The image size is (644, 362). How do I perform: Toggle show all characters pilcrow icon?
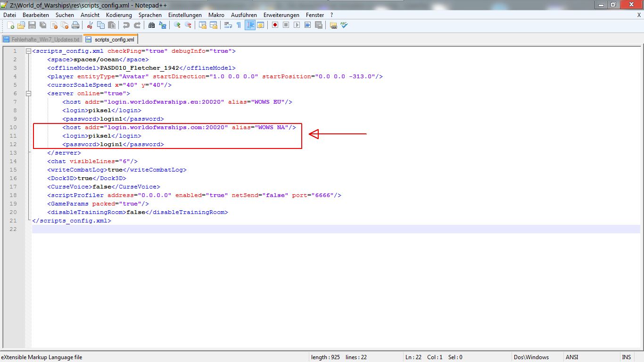coord(239,25)
